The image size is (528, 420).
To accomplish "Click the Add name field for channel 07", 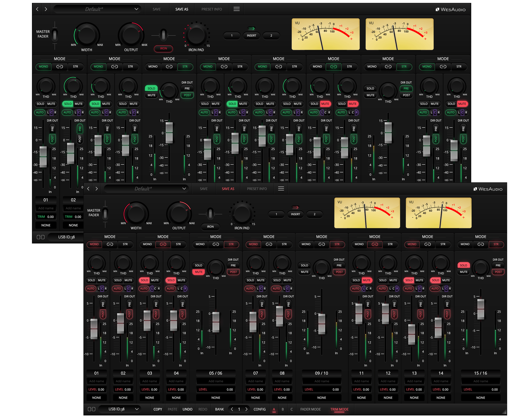I will click(255, 381).
